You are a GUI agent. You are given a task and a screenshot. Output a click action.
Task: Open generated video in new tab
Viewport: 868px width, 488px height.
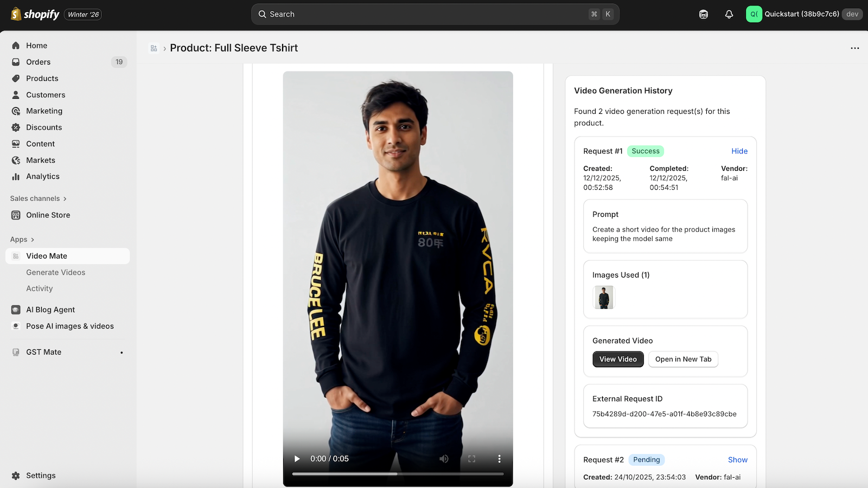pos(683,359)
